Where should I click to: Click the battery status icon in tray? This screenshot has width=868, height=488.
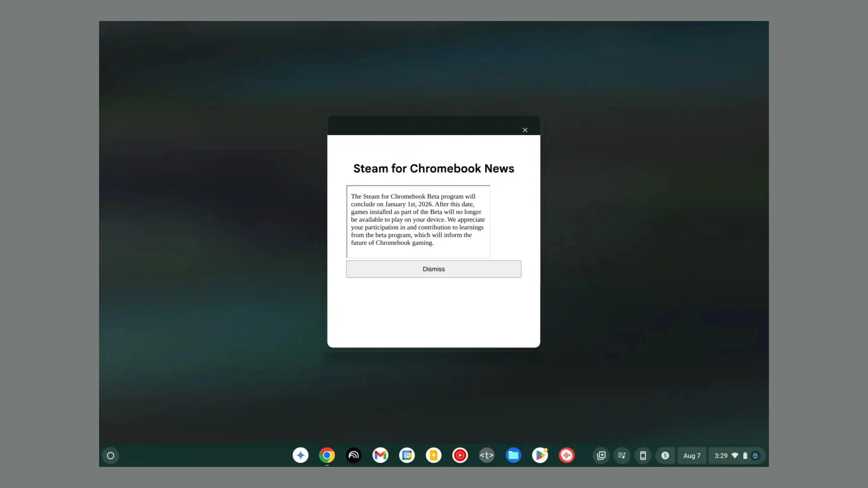(745, 455)
